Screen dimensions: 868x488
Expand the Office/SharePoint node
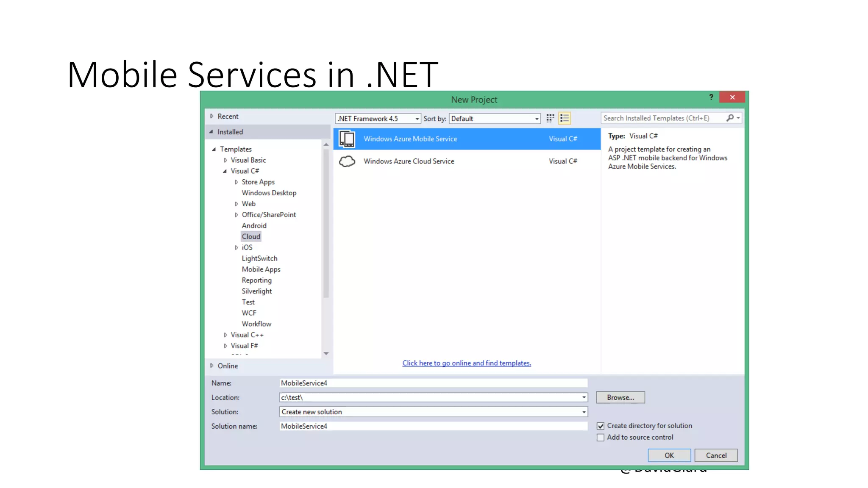pos(236,215)
